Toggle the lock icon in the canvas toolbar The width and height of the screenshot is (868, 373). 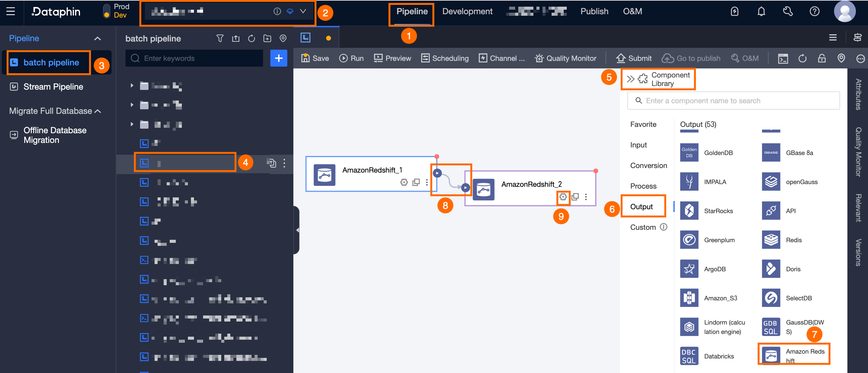[822, 58]
